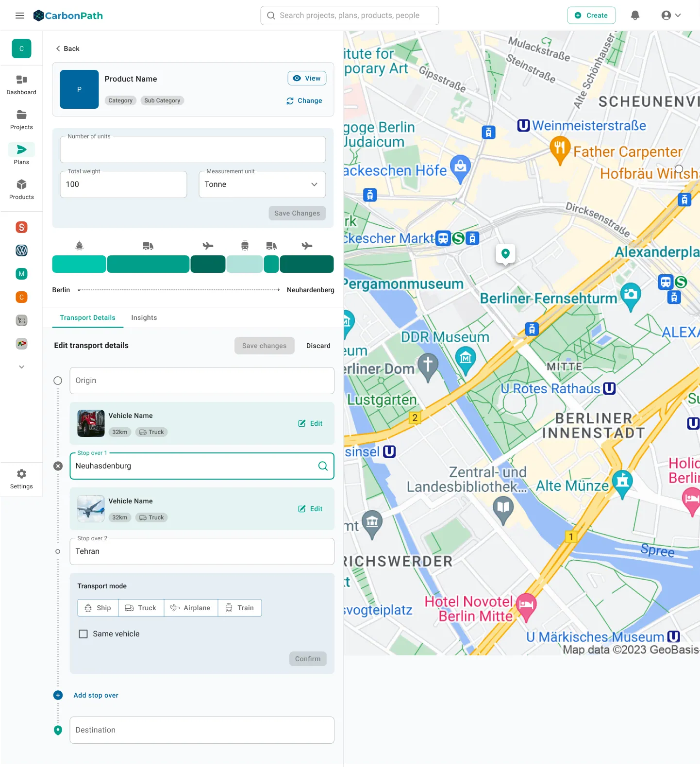Open Plans in the sidebar
The height and width of the screenshot is (767, 700).
[21, 154]
